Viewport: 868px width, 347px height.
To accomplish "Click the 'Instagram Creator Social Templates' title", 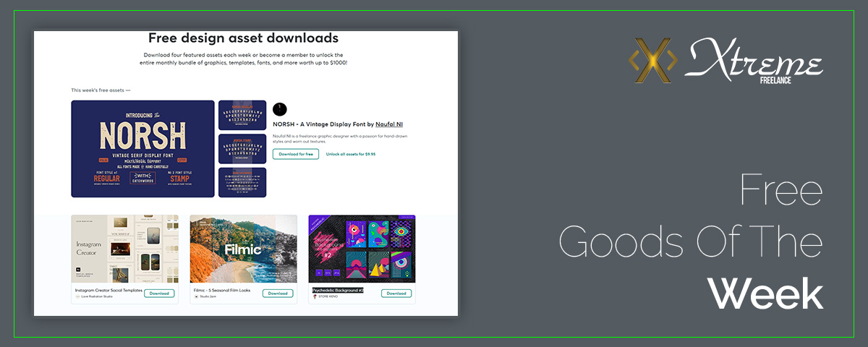I will [109, 290].
